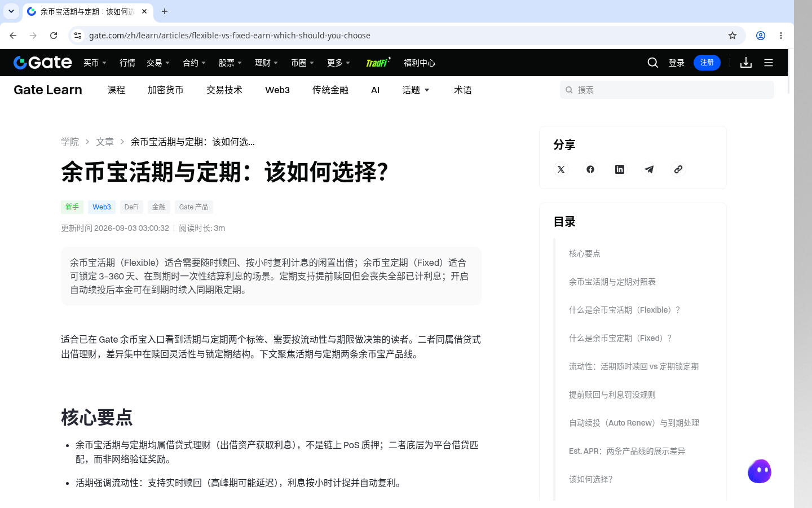Open 福利中心 in top navigation

point(420,63)
